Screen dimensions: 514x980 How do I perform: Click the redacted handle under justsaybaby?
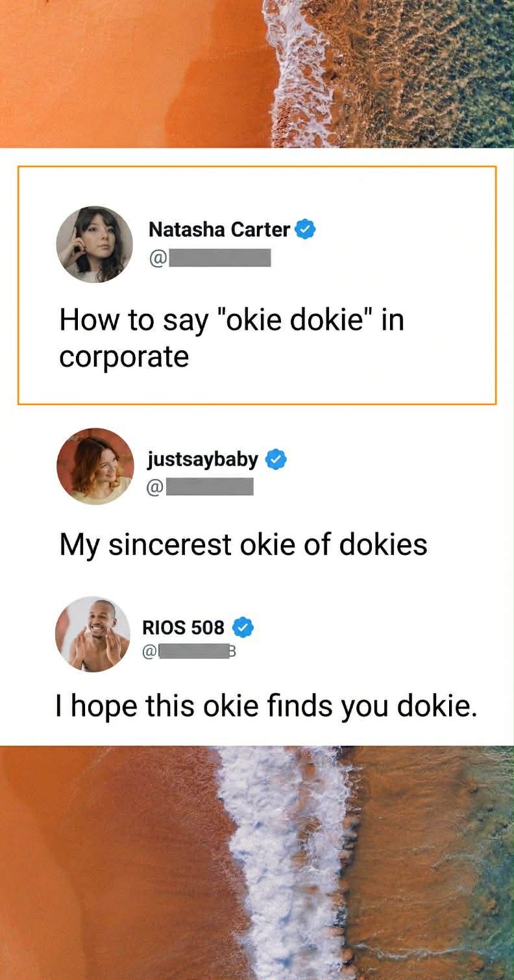click(209, 487)
